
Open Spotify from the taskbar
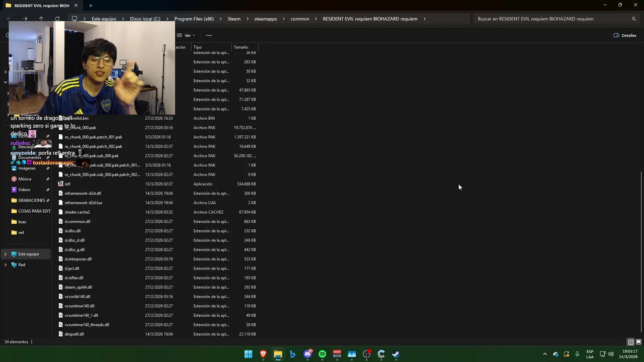322,354
